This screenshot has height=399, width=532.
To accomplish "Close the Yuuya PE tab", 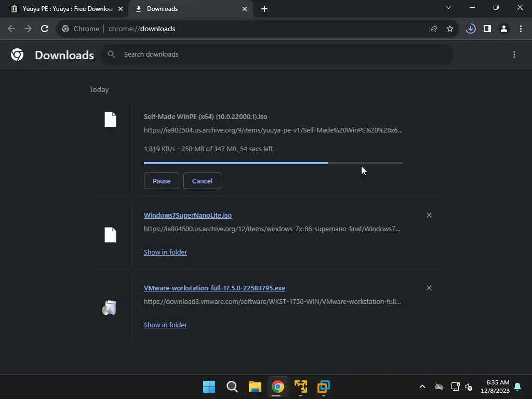I will [121, 9].
